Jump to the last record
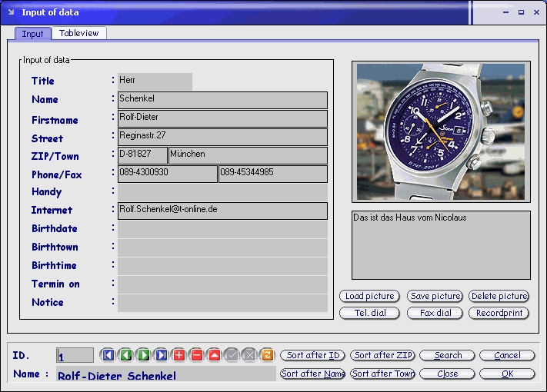Screen dimensions: 547x392 (162, 355)
